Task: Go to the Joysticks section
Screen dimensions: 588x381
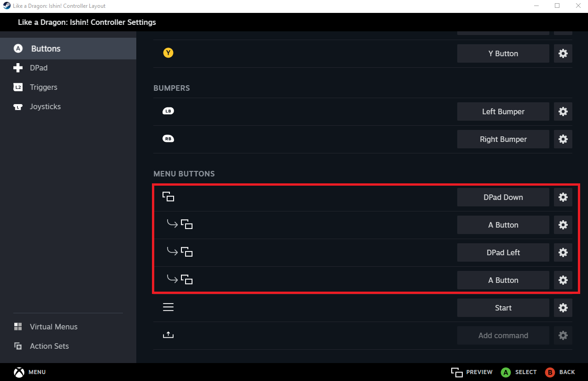Action: point(45,107)
